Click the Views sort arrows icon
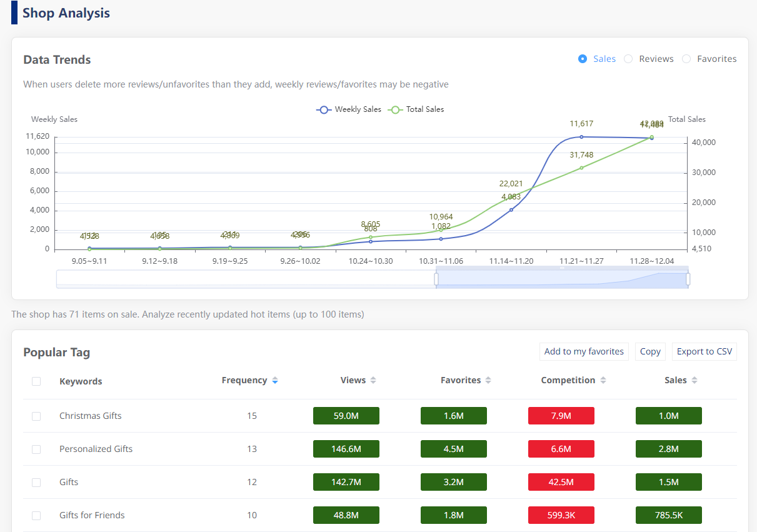Image resolution: width=757 pixels, height=532 pixels. tap(373, 381)
